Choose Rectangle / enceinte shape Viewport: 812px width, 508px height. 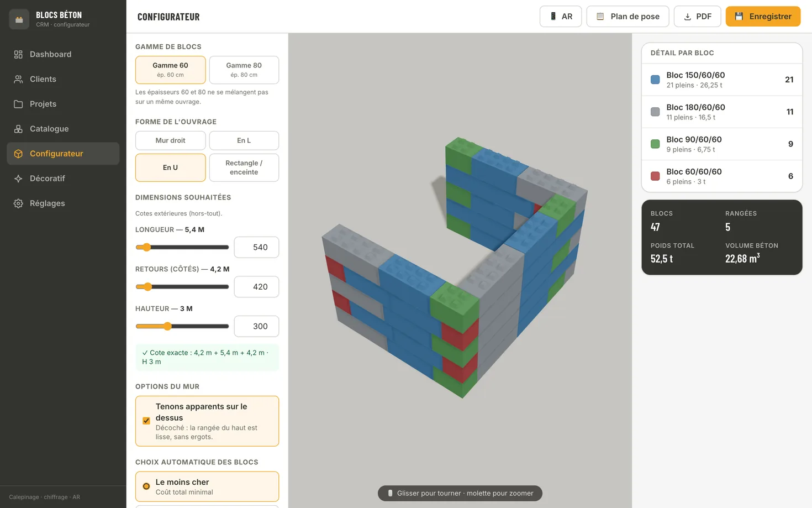244,167
